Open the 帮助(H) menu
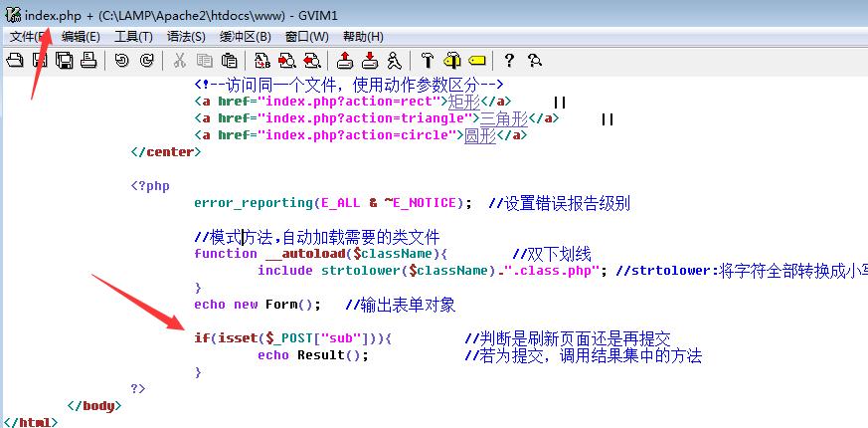868x428 pixels. click(363, 37)
